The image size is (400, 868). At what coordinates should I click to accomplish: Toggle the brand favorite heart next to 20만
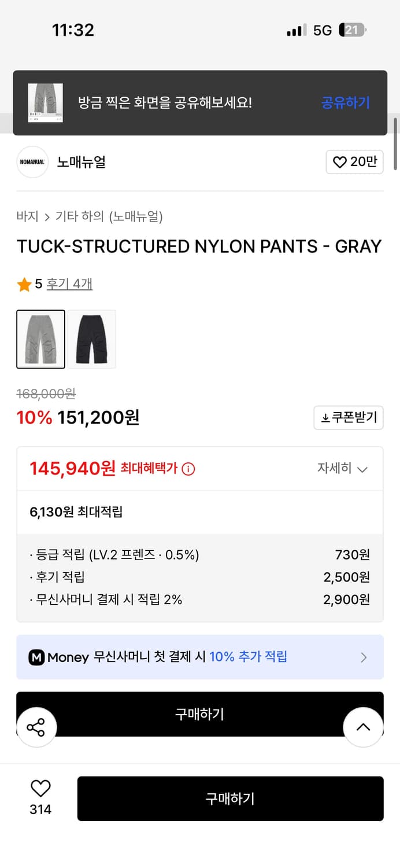pyautogui.click(x=341, y=162)
